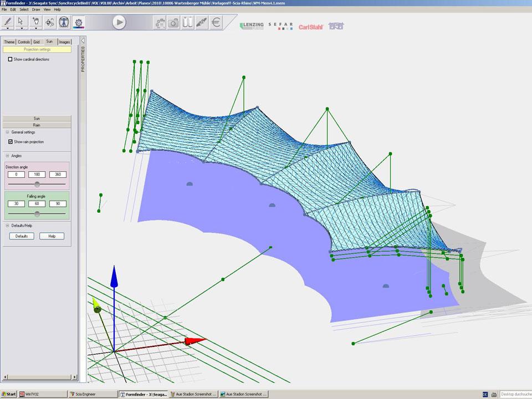Click the Direction angle slider handle
This screenshot has width=532, height=399.
37,183
